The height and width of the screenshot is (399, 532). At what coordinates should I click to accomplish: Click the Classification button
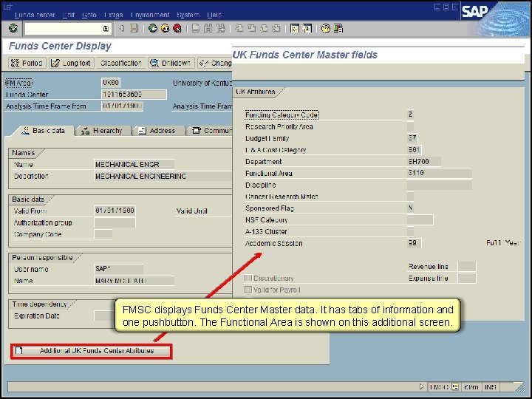click(x=120, y=63)
